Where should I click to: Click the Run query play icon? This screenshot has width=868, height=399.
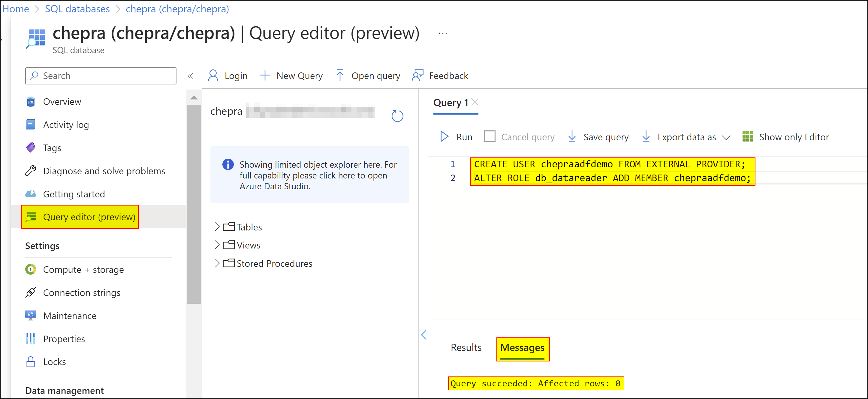tap(444, 137)
